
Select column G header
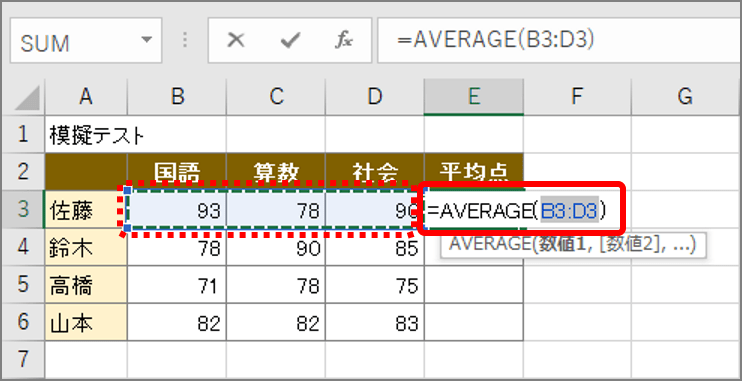[x=685, y=97]
